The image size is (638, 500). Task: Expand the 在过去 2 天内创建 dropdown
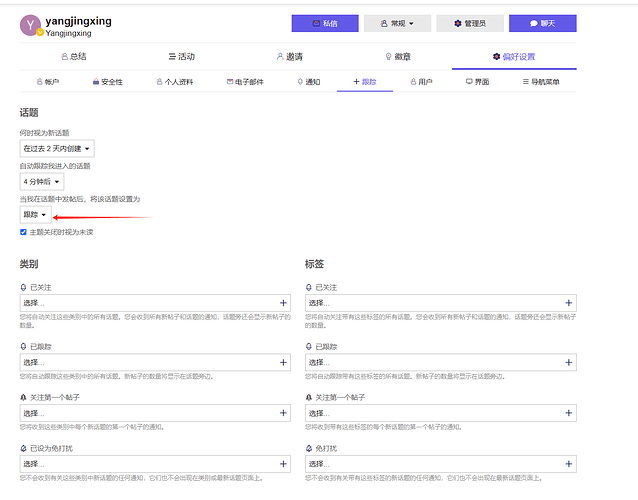tap(57, 148)
